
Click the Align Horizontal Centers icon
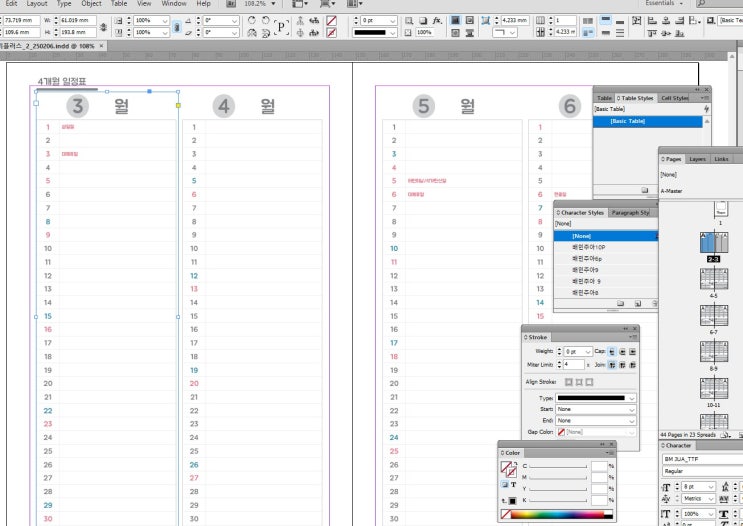(x=666, y=20)
